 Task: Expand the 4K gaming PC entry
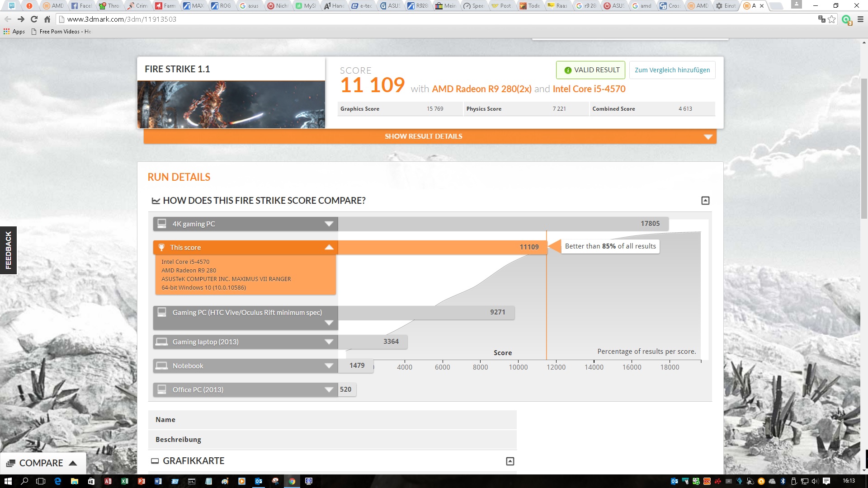(x=329, y=224)
